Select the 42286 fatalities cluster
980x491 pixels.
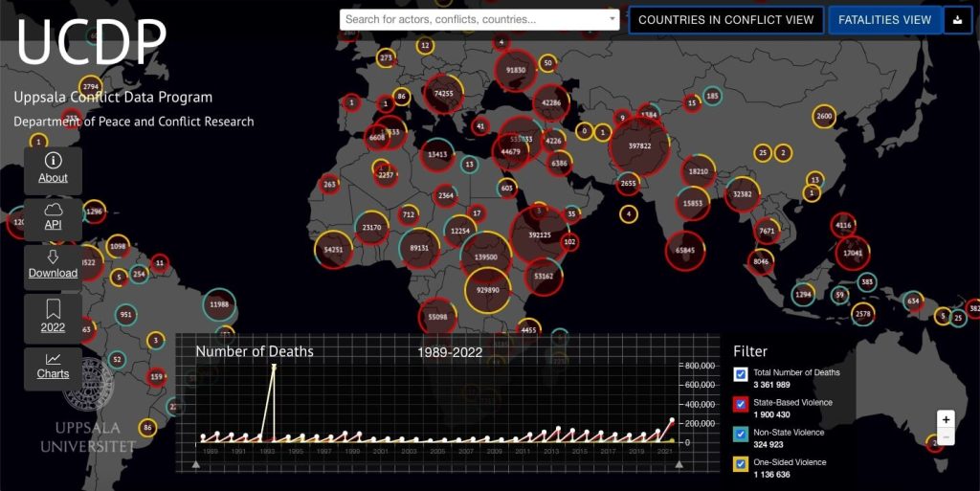[x=550, y=102]
